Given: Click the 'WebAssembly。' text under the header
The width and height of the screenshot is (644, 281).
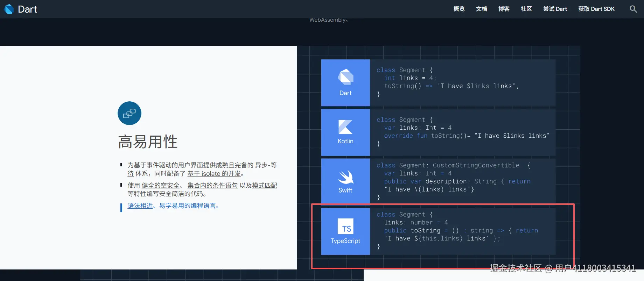Looking at the screenshot, I should tap(329, 20).
